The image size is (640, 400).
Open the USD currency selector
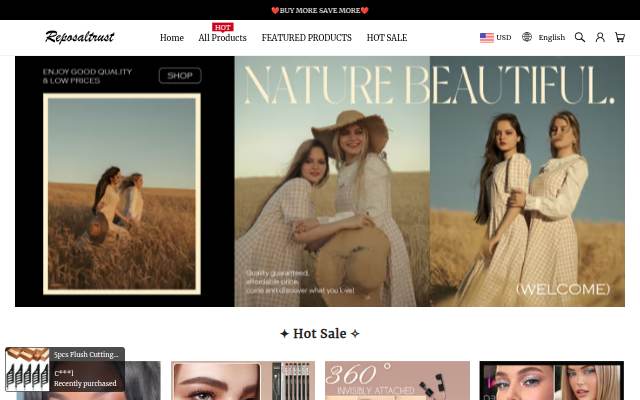[504, 38]
